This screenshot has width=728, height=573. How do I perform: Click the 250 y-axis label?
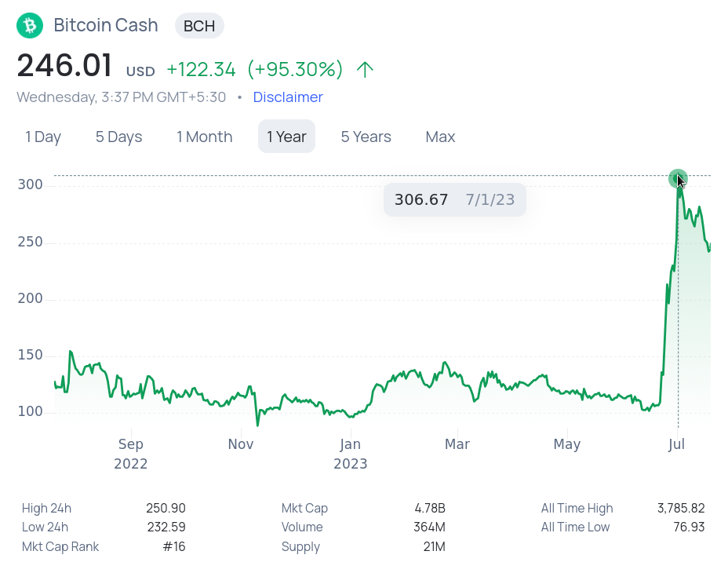click(30, 242)
